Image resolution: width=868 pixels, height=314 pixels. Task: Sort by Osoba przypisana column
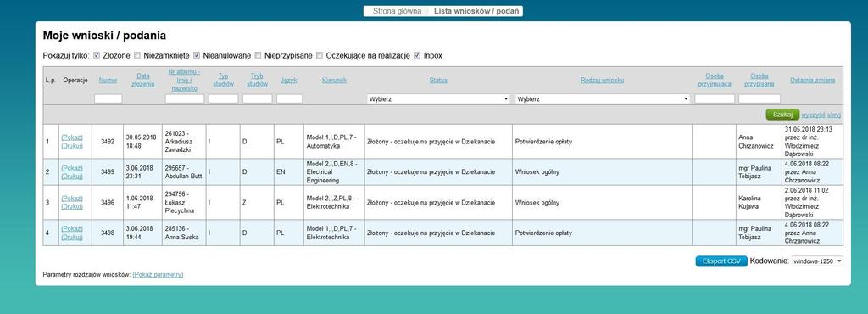pyautogui.click(x=759, y=81)
